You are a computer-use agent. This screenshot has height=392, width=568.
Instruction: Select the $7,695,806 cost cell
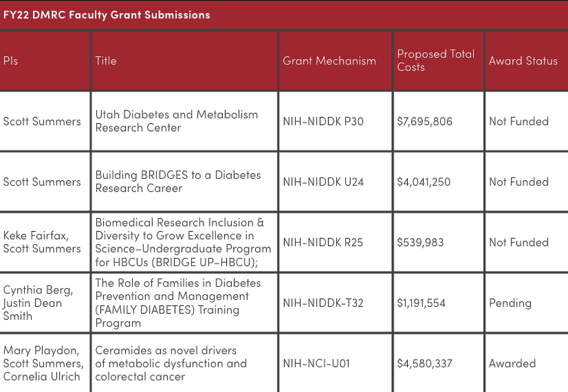438,121
